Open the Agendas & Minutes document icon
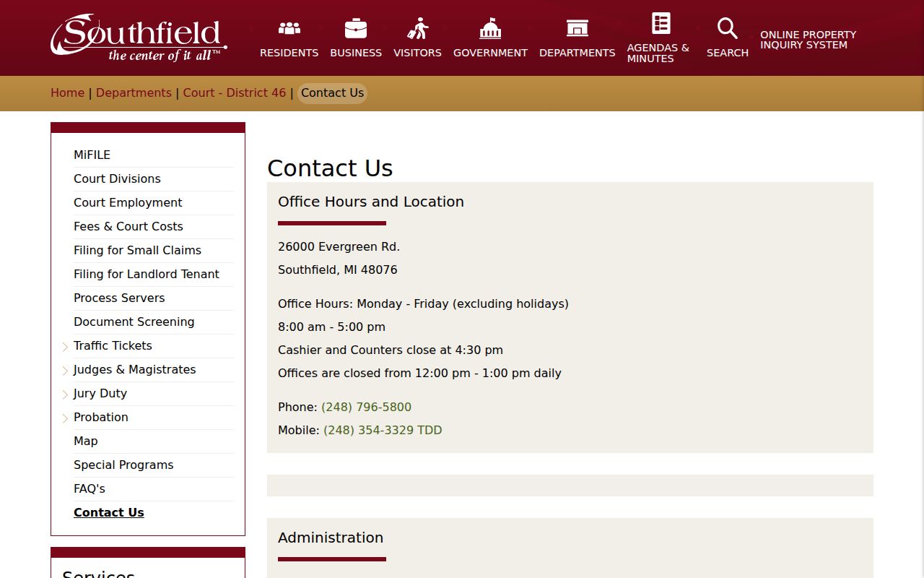The image size is (924, 578). point(661,23)
